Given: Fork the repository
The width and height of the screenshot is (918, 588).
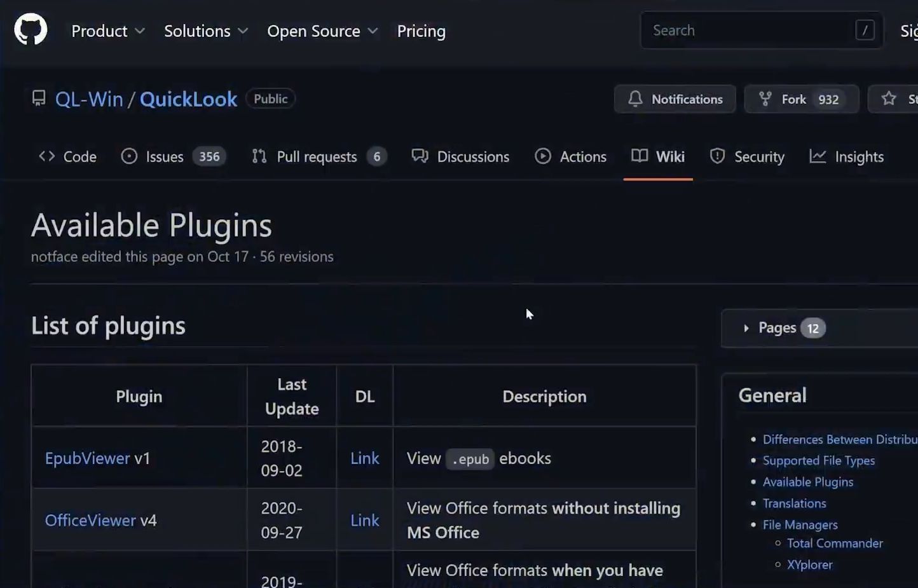Looking at the screenshot, I should point(802,99).
